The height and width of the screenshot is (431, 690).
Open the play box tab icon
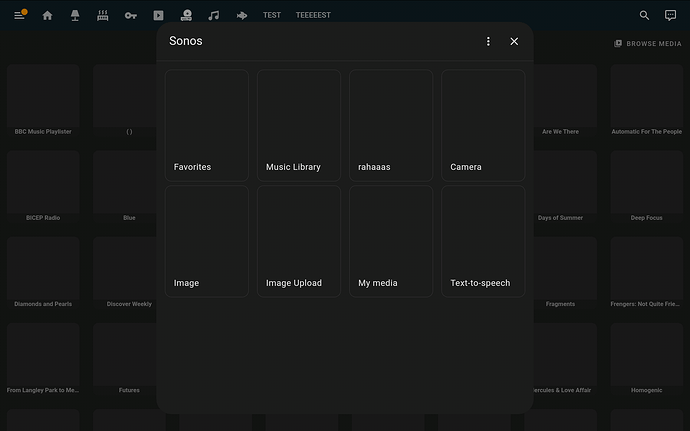(x=158, y=15)
